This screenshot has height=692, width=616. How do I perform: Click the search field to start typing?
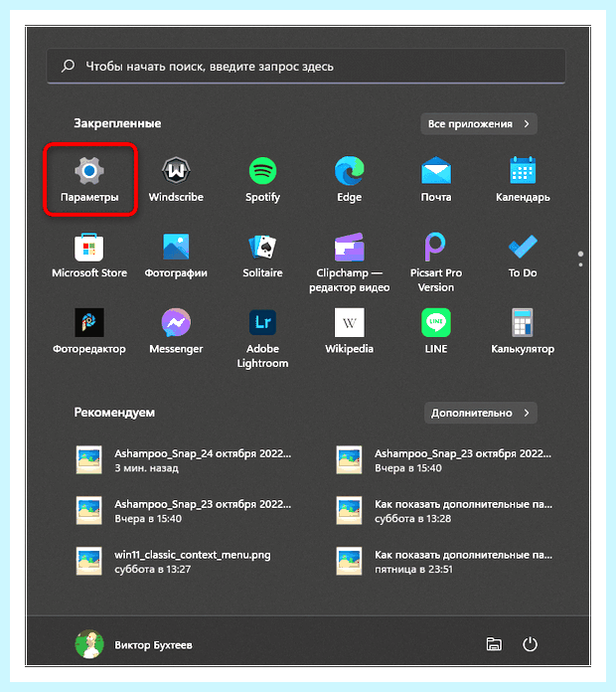(x=306, y=67)
